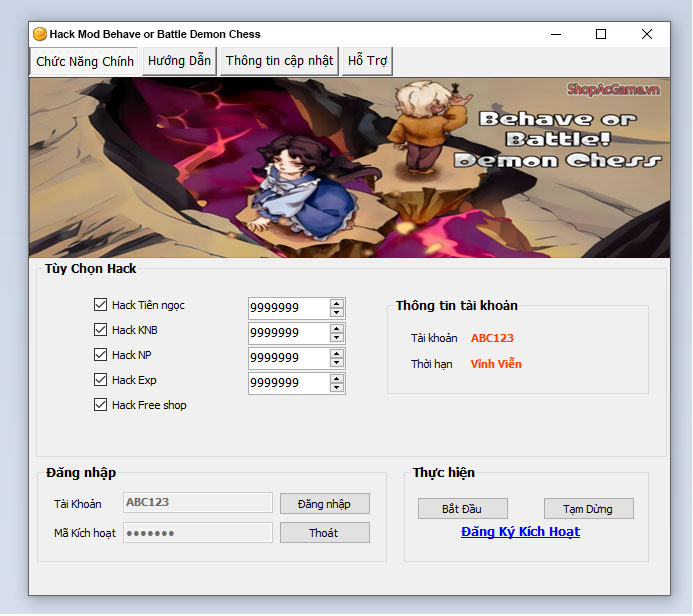
Task: Decrease the Hack NP value with down arrow
Action: (x=337, y=363)
